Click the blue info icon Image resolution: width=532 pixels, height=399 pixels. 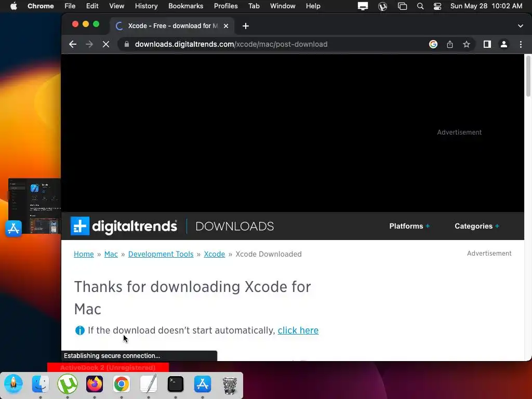[79, 330]
